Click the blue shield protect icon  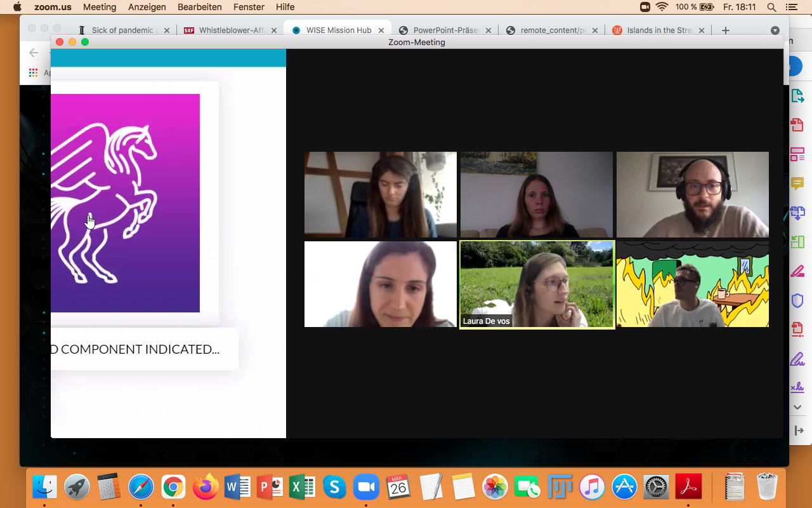click(x=797, y=300)
